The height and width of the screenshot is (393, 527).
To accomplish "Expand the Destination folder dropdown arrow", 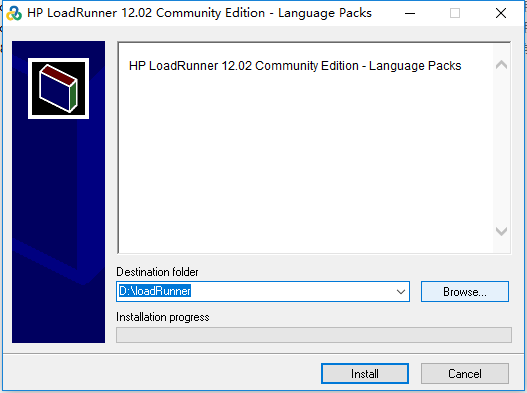I will point(401,291).
